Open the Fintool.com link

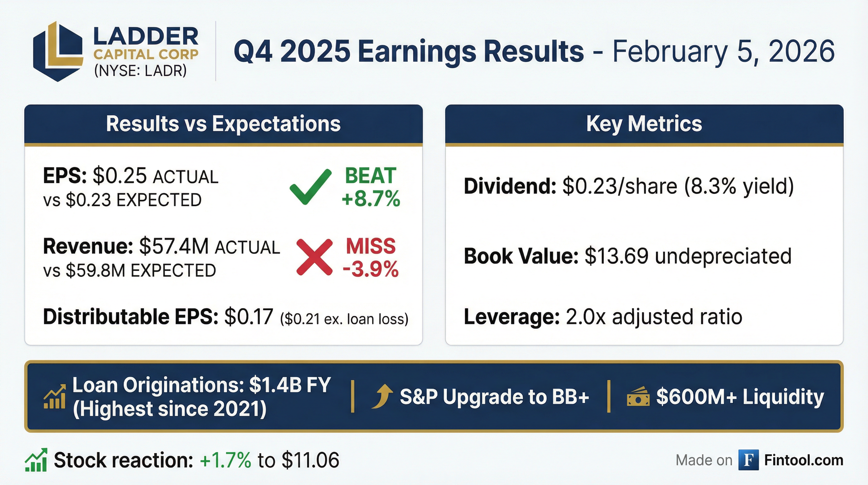click(804, 460)
